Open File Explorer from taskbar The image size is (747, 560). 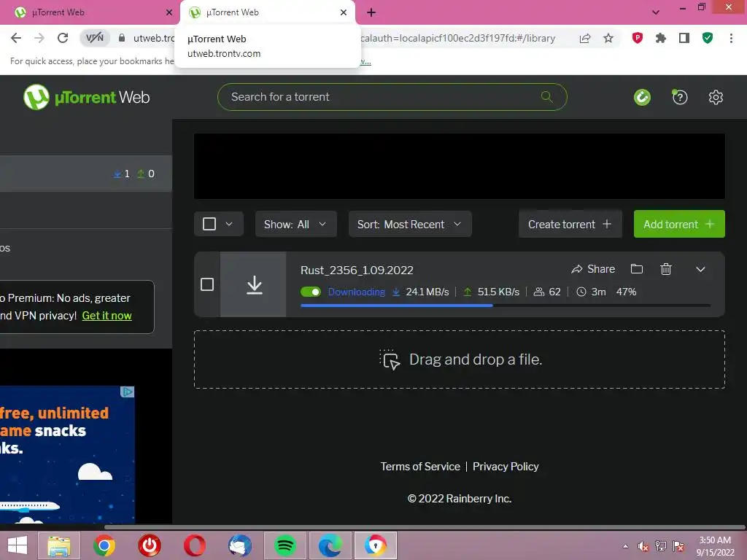pyautogui.click(x=59, y=545)
